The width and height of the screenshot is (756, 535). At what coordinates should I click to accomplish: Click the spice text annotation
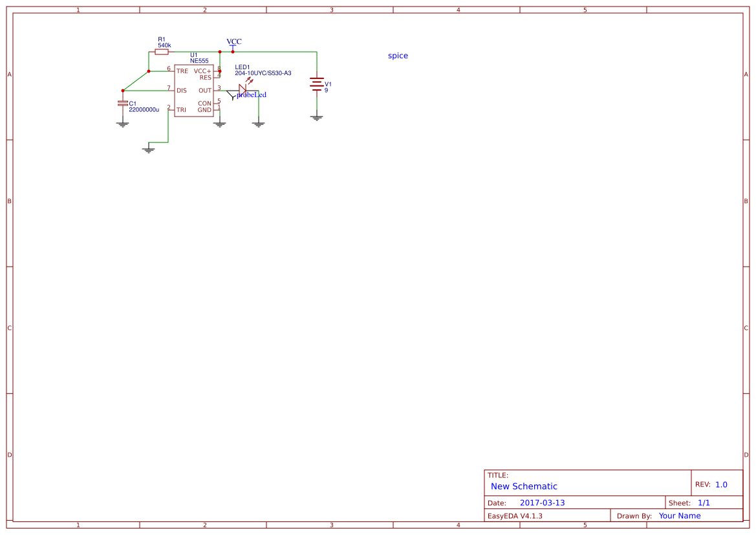click(x=397, y=56)
